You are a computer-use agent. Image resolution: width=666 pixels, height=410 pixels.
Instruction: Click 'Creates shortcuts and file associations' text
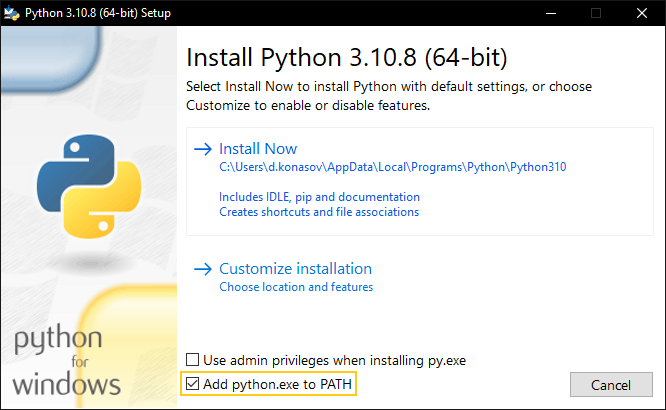point(319,212)
